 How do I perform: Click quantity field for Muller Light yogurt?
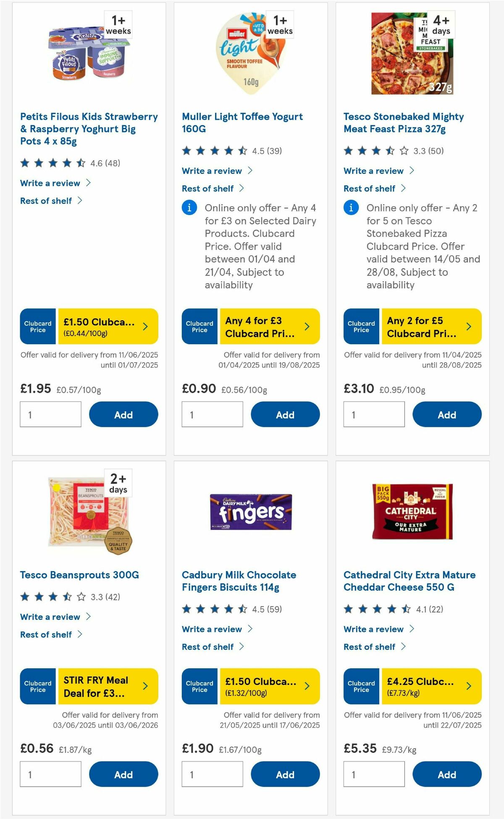pos(212,414)
